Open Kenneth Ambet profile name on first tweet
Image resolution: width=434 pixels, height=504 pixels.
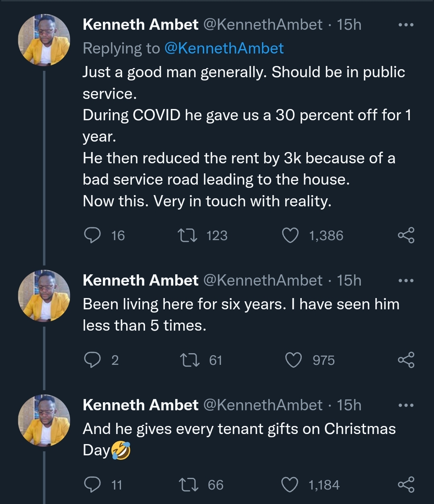pos(140,25)
